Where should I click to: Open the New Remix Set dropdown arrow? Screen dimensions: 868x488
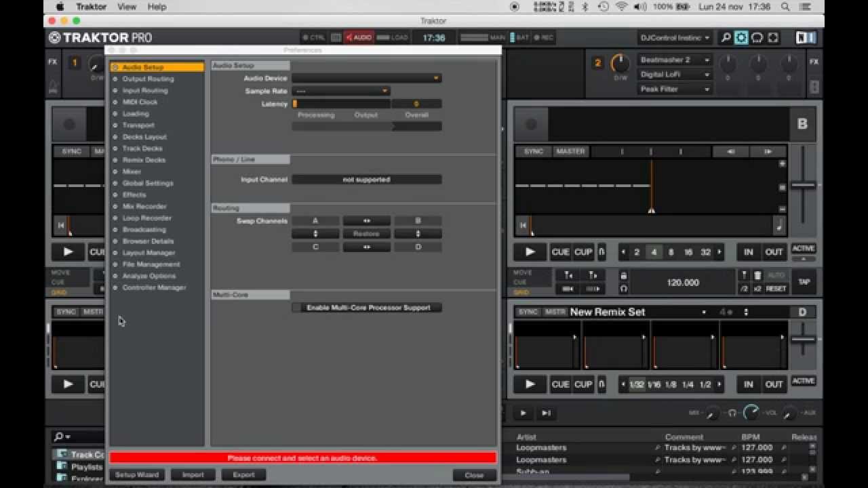pyautogui.click(x=704, y=312)
